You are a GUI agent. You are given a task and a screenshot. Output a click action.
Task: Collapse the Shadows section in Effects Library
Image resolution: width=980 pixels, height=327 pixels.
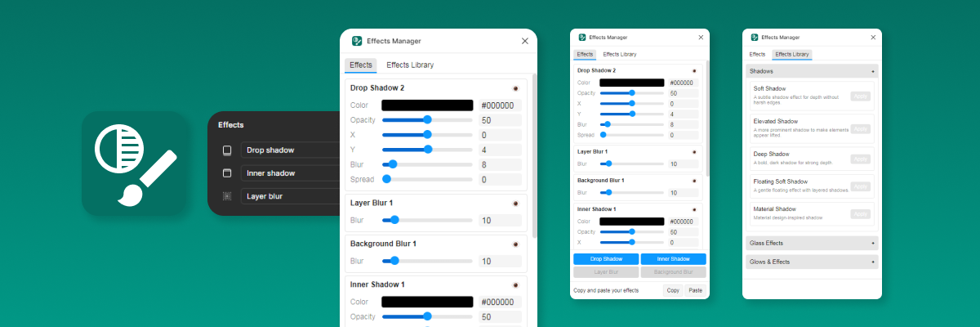click(x=812, y=71)
